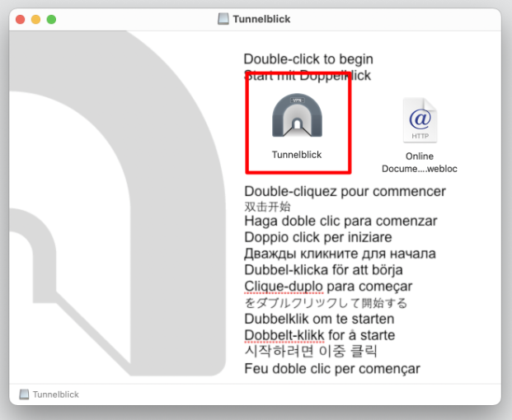Click the window title 'Tunnelblick'
The image size is (512, 420).
click(261, 19)
